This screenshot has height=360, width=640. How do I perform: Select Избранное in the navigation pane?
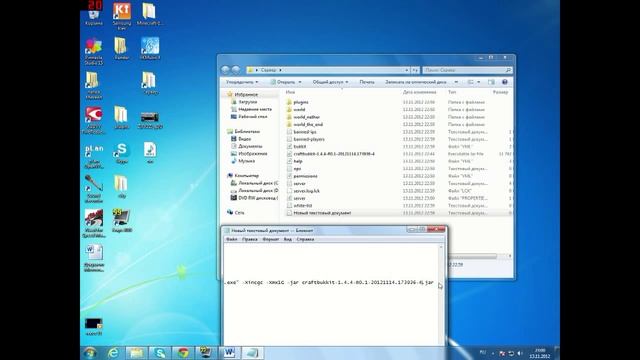[x=246, y=94]
